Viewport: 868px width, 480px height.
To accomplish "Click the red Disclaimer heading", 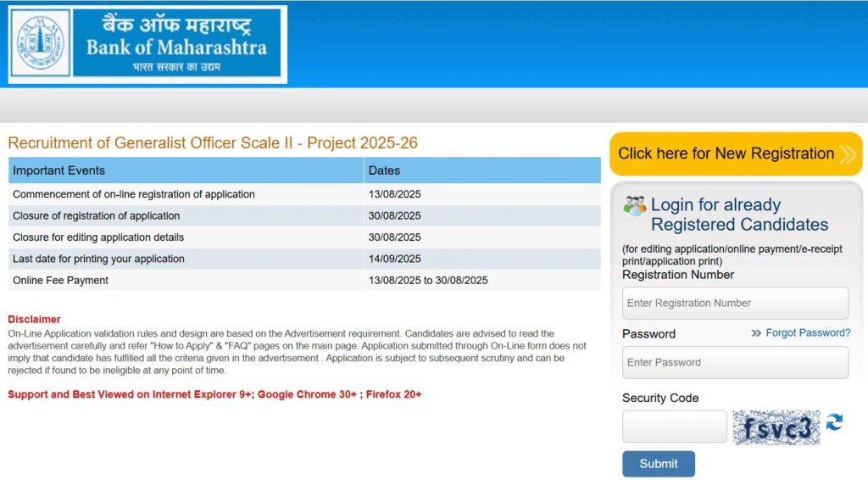I will coord(34,320).
